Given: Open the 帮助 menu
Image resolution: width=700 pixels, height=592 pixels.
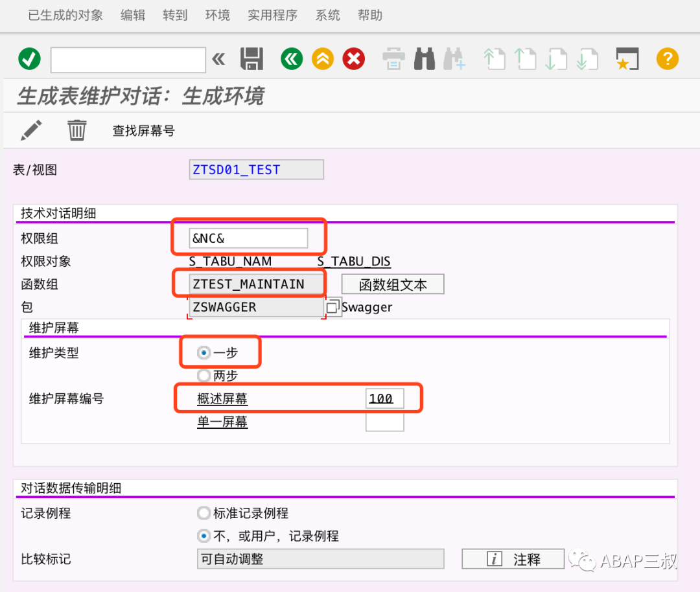Looking at the screenshot, I should tap(369, 15).
